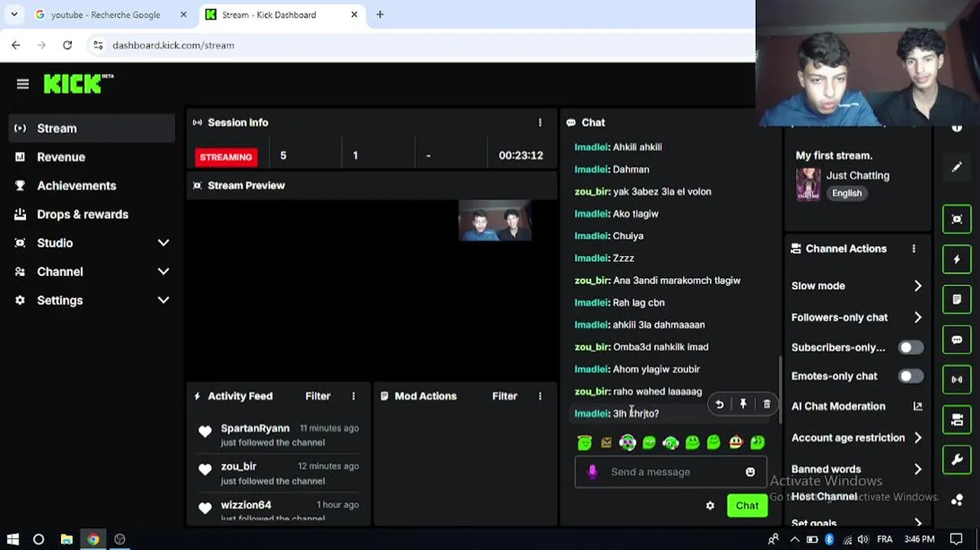Enable Subscribers-only chat toggle

[x=911, y=348]
